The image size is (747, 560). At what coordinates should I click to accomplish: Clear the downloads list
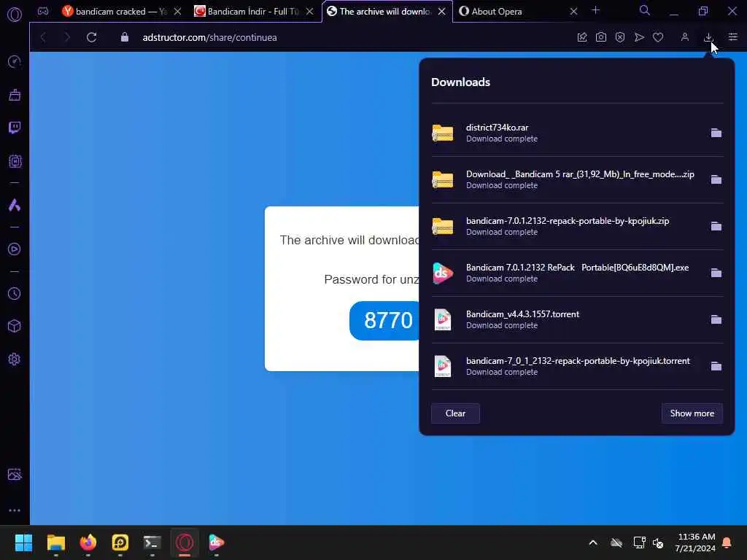pos(455,413)
